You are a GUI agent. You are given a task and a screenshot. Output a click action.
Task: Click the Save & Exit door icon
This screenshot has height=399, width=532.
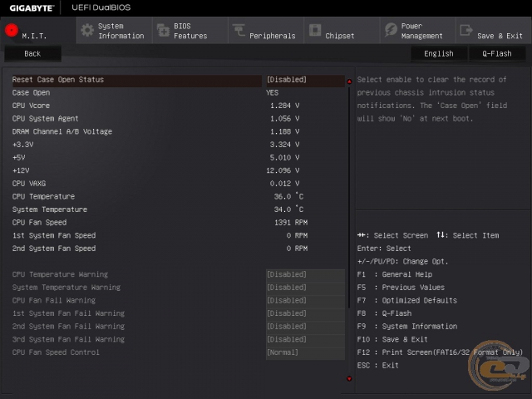[466, 30]
